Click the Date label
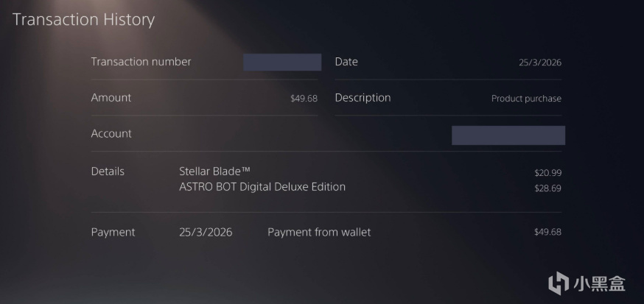 [x=346, y=62]
